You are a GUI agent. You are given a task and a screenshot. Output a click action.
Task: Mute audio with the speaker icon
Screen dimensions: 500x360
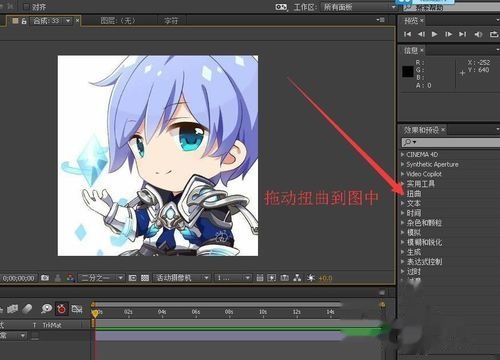(x=478, y=34)
